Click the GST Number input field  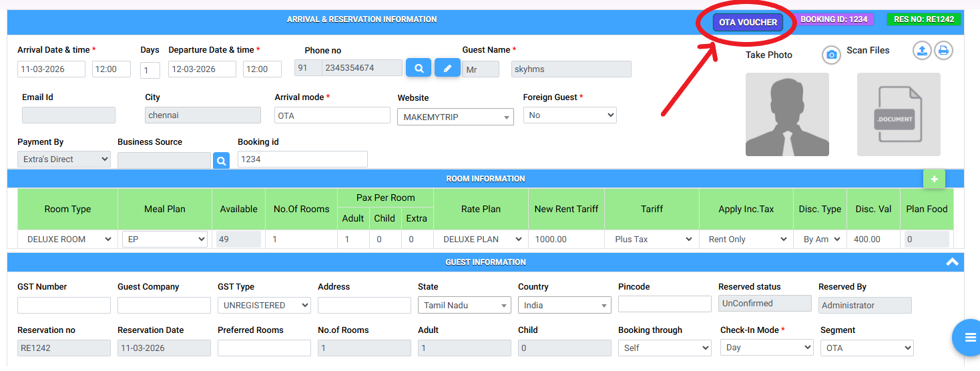tap(64, 306)
